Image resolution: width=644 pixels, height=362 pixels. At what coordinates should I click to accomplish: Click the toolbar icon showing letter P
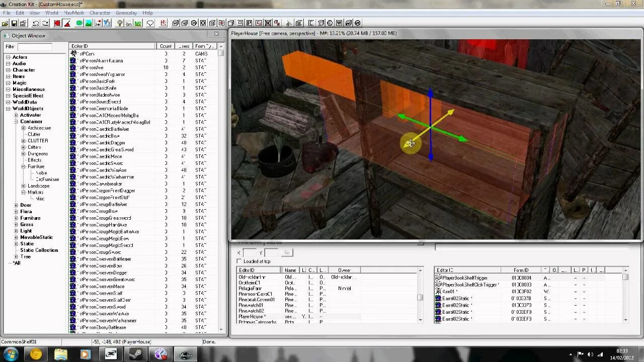[x=249, y=23]
